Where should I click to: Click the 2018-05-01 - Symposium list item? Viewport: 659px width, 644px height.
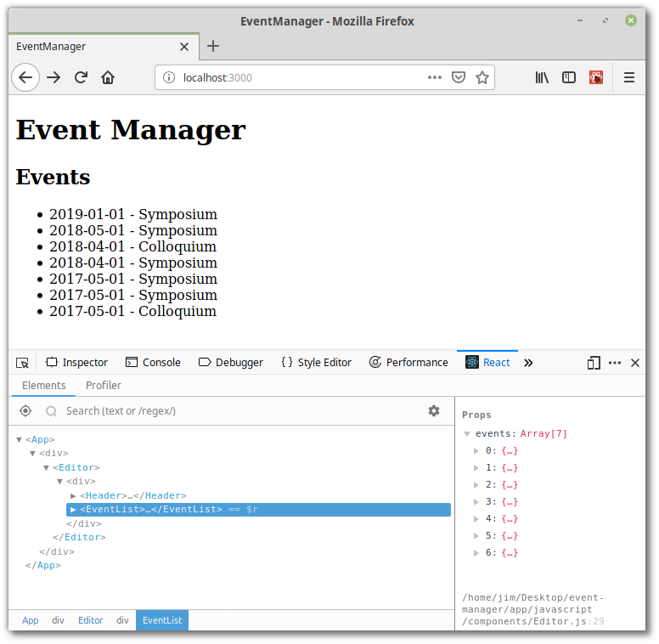pyautogui.click(x=133, y=230)
